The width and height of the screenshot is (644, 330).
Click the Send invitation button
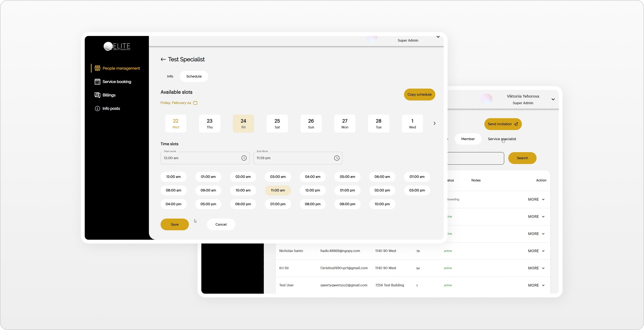click(x=503, y=124)
